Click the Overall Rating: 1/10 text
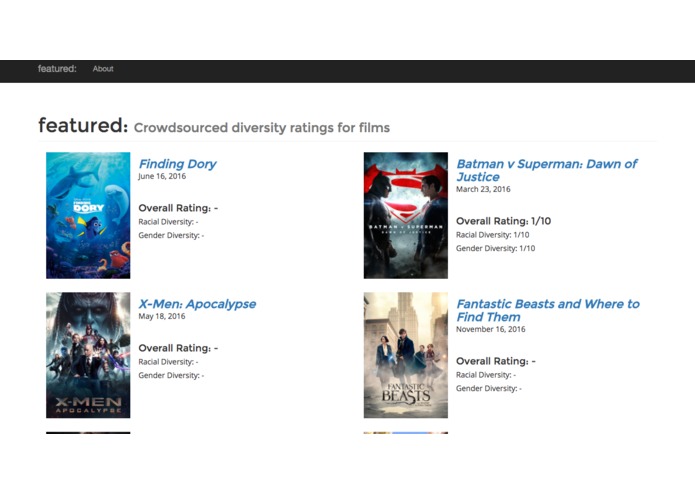 click(504, 221)
